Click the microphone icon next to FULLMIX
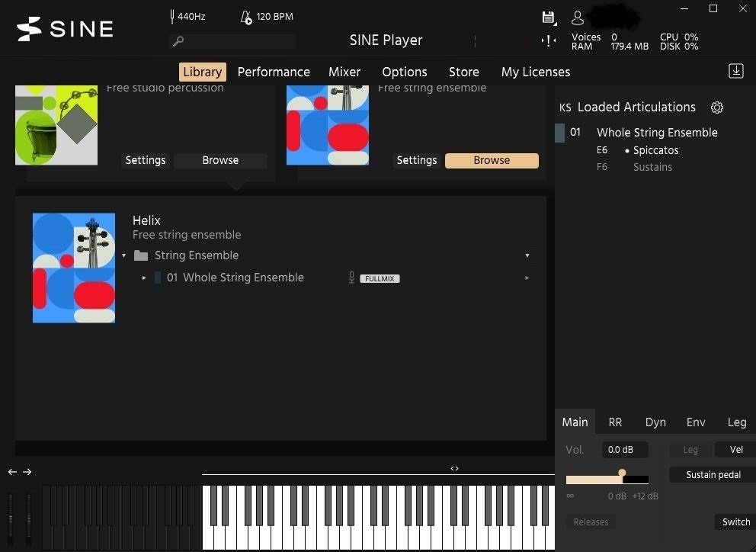Viewport: 756px width, 552px height. click(351, 278)
